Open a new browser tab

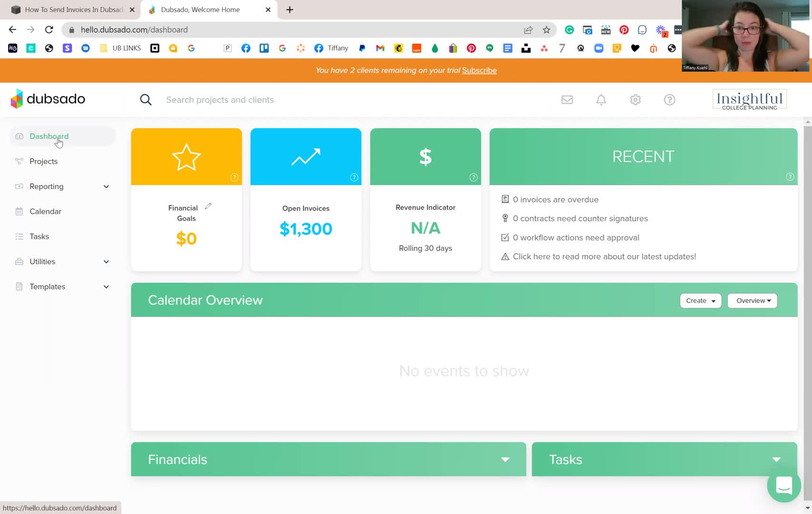pos(289,10)
